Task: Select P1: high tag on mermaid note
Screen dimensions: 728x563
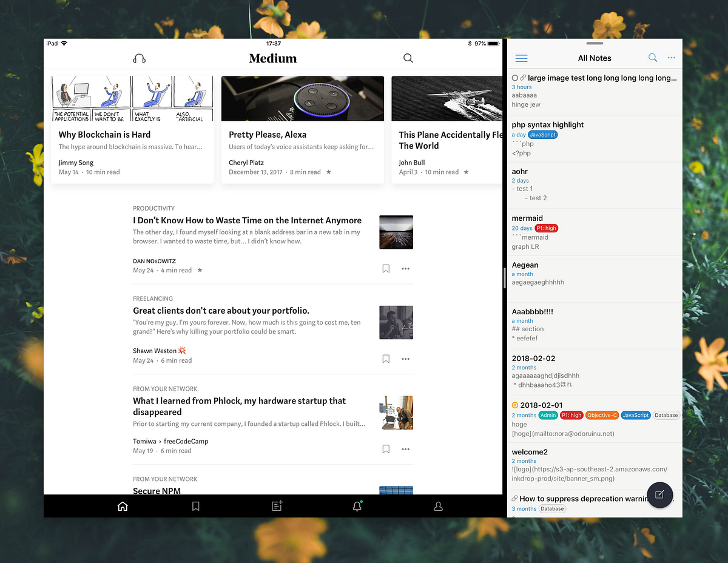Action: (x=546, y=228)
